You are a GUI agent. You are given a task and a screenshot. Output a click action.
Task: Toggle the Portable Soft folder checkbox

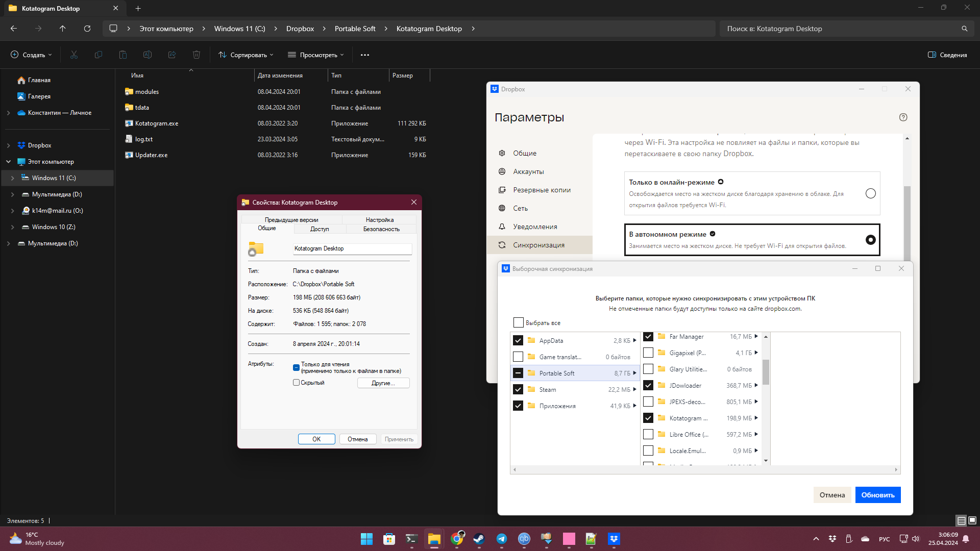(x=518, y=373)
